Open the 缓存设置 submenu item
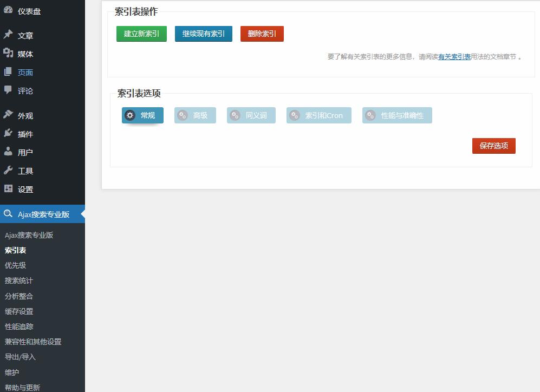The image size is (540, 392). [x=19, y=311]
